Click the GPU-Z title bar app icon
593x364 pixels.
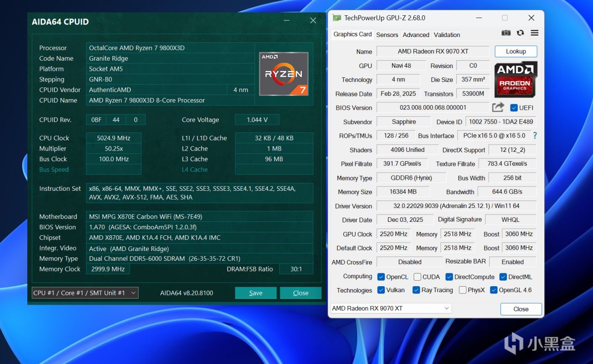[x=337, y=18]
